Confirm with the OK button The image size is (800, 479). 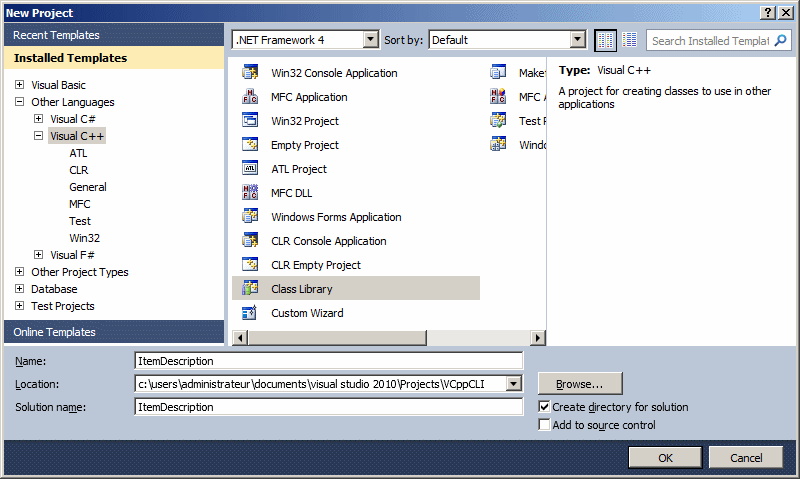[x=665, y=458]
